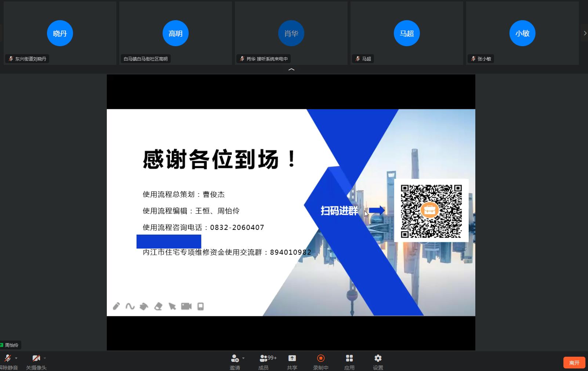Select the eraser tool on slide toolbar

(158, 306)
